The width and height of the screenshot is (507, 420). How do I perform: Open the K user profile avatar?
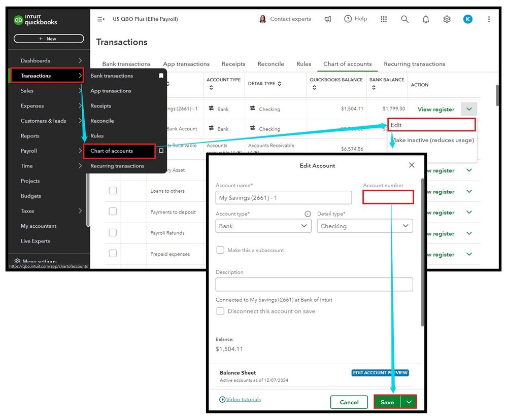pyautogui.click(x=467, y=19)
